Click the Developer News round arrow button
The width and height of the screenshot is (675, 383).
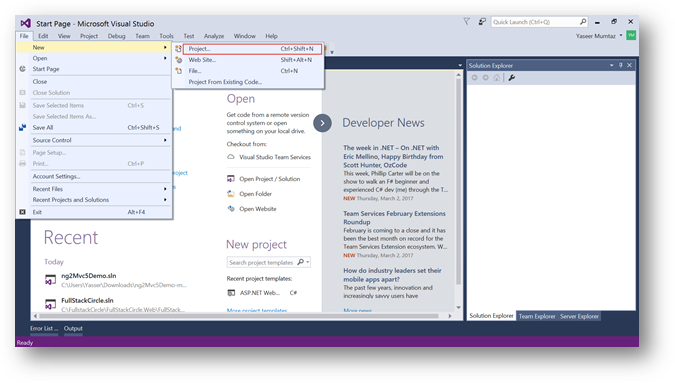point(322,123)
